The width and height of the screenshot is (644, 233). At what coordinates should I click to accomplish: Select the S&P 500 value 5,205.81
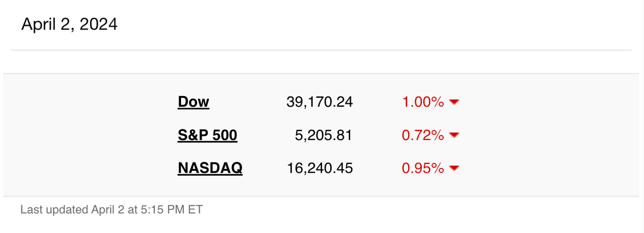(324, 135)
